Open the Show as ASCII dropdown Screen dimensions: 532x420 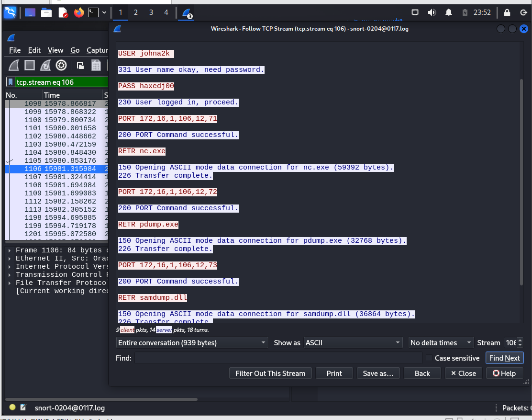[x=353, y=343]
